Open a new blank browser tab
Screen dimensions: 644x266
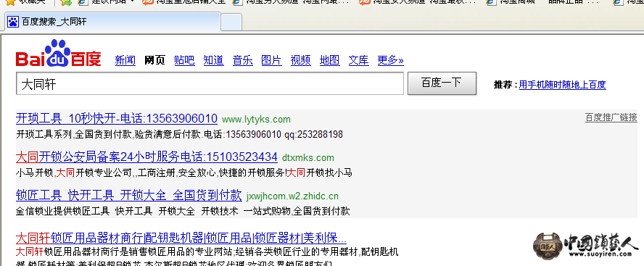point(231,22)
